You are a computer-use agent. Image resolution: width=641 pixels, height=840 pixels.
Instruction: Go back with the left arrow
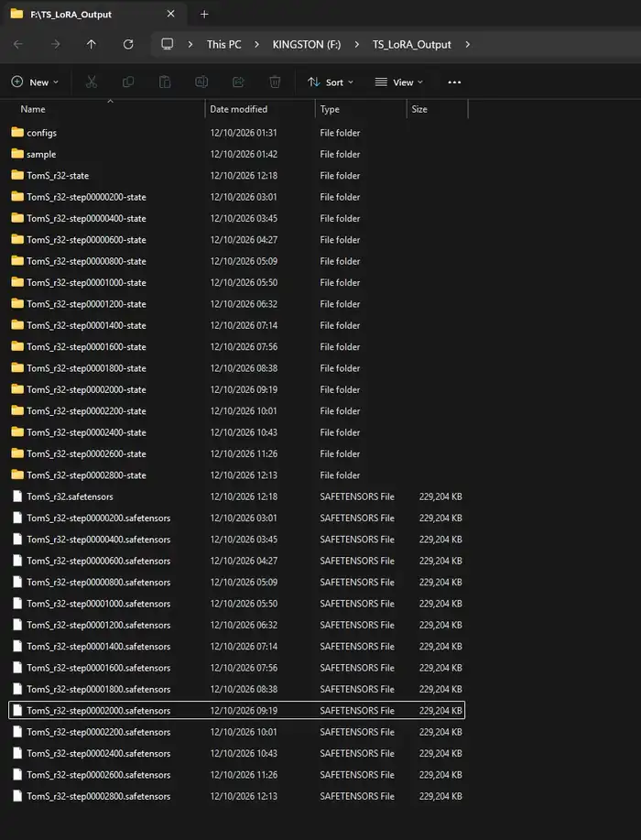(x=18, y=45)
